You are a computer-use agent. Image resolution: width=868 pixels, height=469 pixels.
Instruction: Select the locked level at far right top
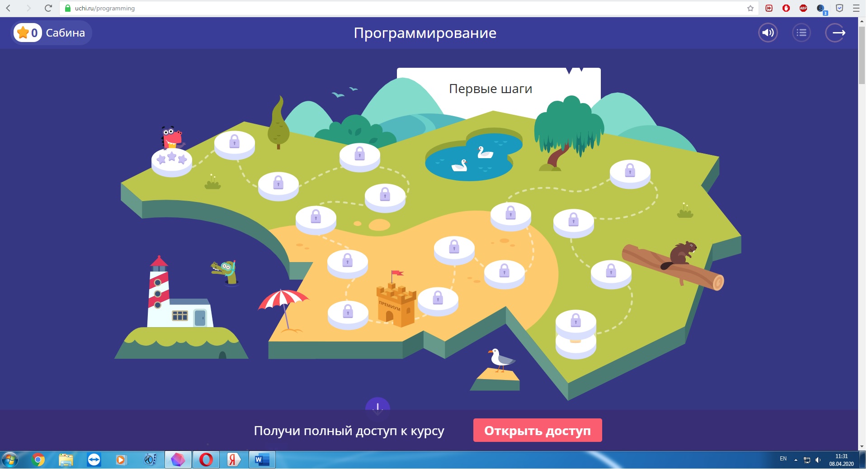pos(630,172)
